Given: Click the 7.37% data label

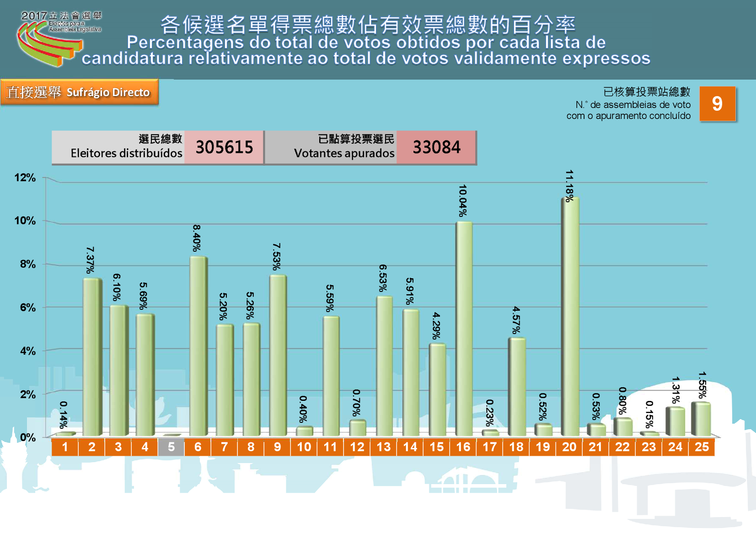Looking at the screenshot, I should click(90, 260).
